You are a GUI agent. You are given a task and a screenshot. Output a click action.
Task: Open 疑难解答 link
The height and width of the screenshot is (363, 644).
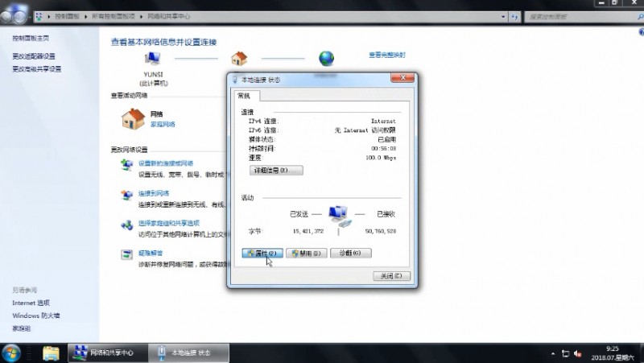pos(151,254)
